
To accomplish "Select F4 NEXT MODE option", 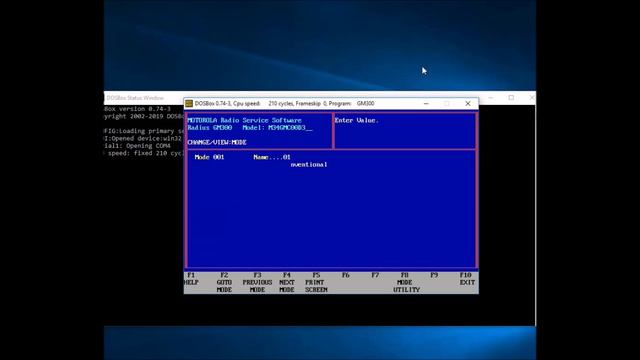I will click(x=287, y=282).
